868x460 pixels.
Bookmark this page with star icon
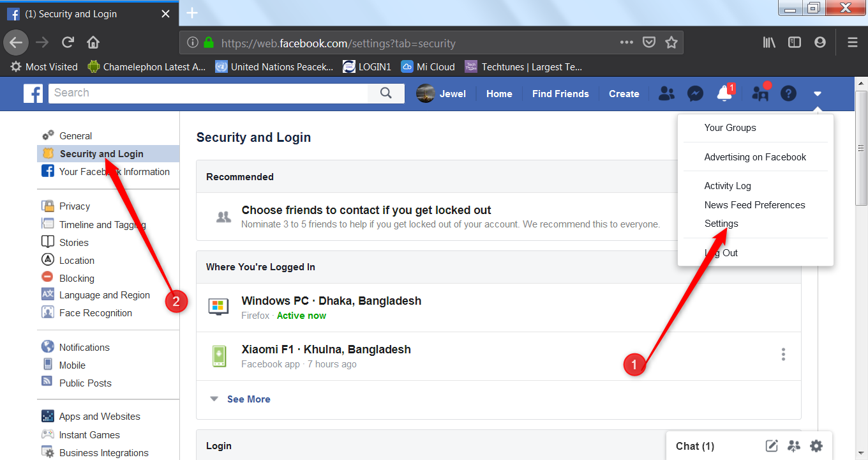671,43
